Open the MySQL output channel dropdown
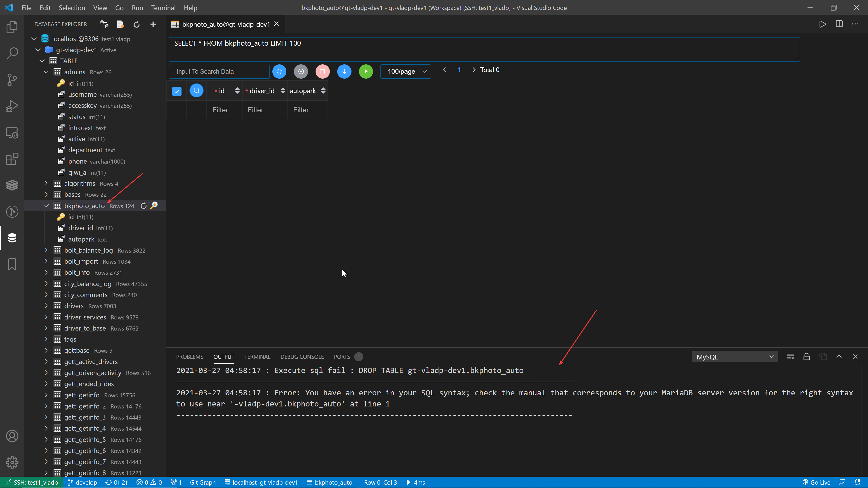This screenshot has height=488, width=868. [x=735, y=357]
